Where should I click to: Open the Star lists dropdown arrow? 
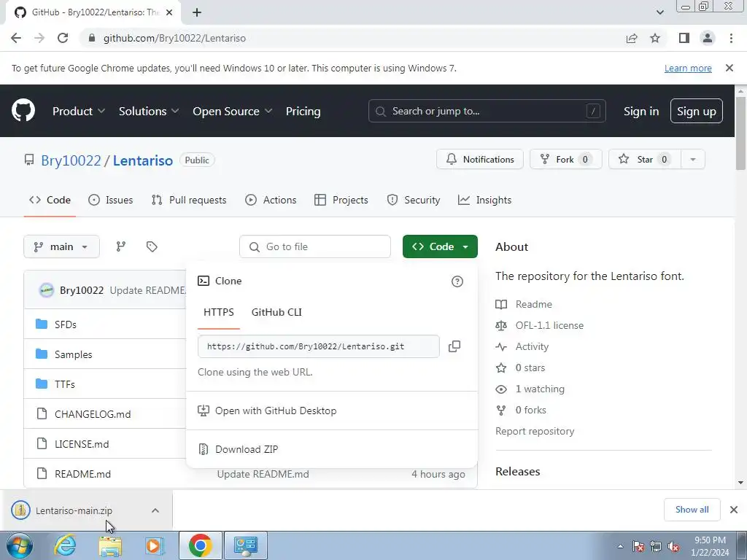pos(693,160)
